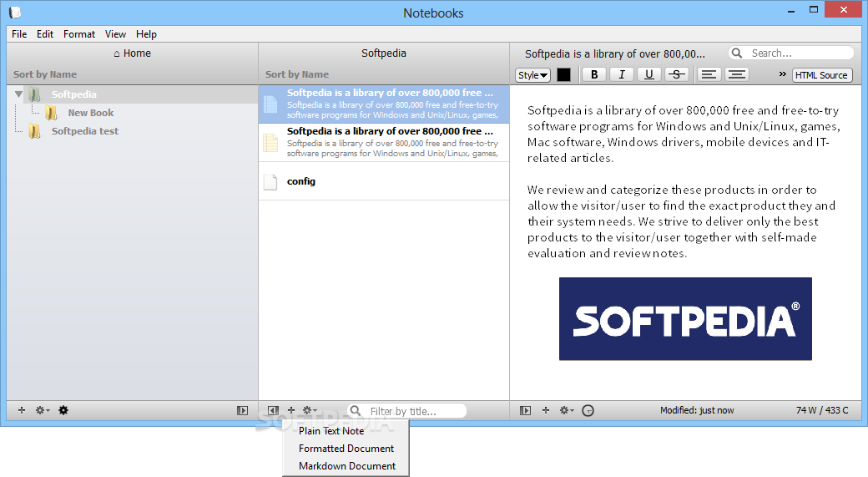Toggle the panel icon in editor footer
The height and width of the screenshot is (477, 868).
(x=525, y=410)
